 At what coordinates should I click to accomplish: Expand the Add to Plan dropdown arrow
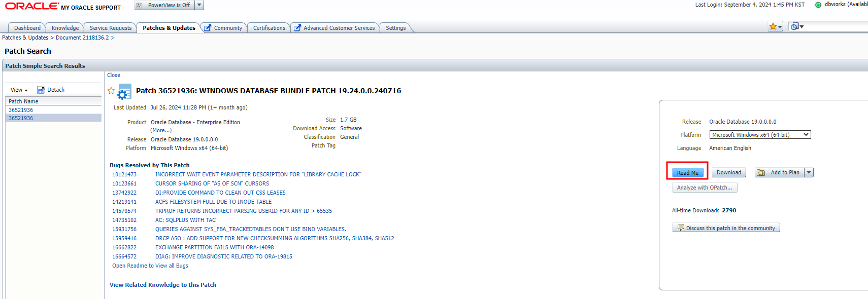[809, 172]
